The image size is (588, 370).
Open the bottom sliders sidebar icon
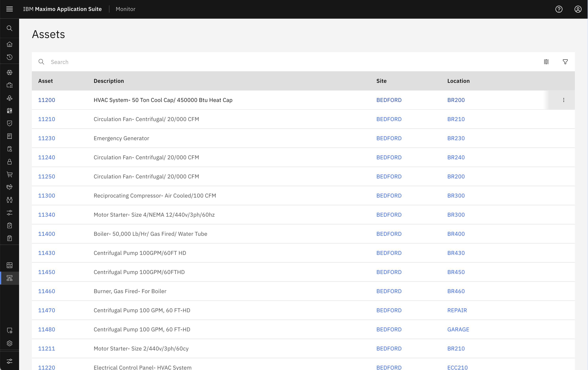coord(10,361)
